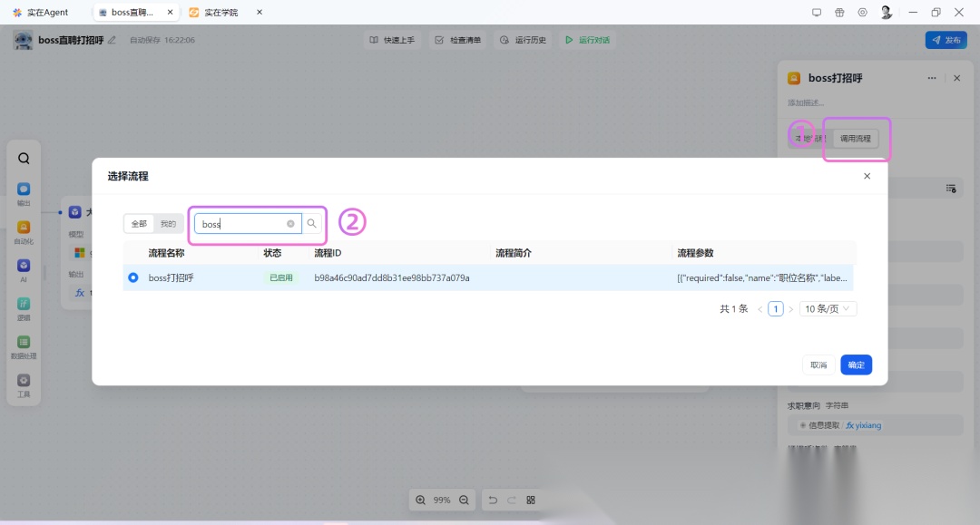This screenshot has width=980, height=525.
Task: Open settings hexagon icon in the title bar
Action: pos(863,13)
